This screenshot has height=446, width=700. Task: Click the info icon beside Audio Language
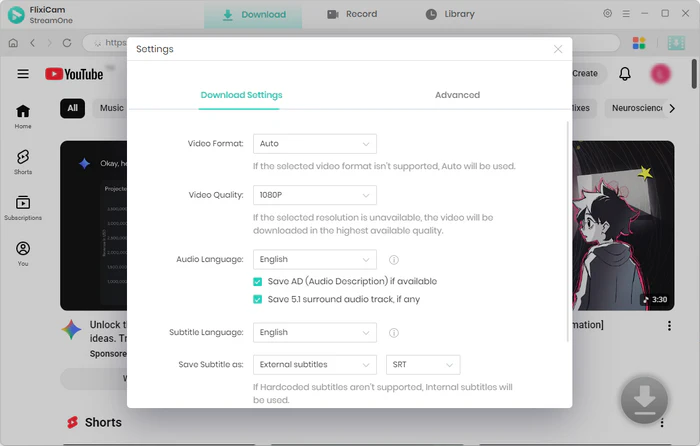[394, 260]
